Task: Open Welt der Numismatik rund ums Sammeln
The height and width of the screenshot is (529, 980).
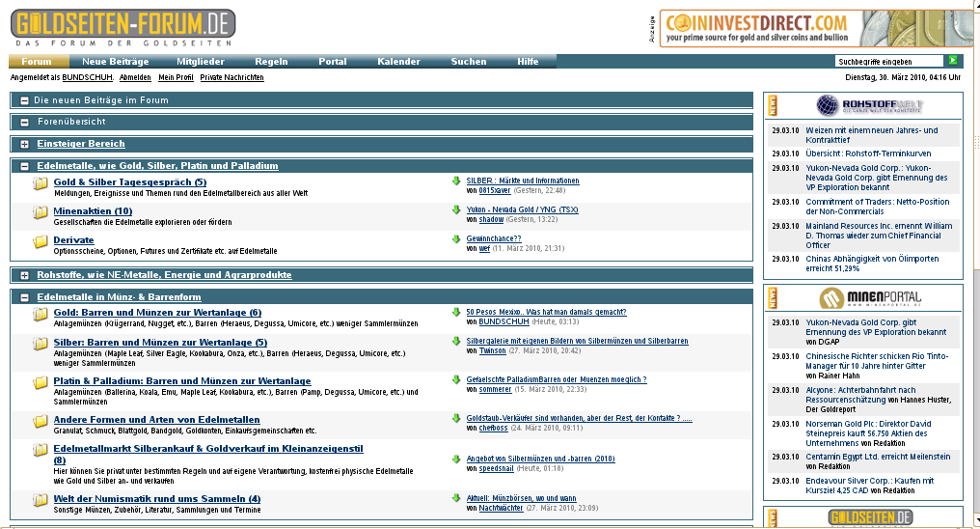Action: click(157, 498)
